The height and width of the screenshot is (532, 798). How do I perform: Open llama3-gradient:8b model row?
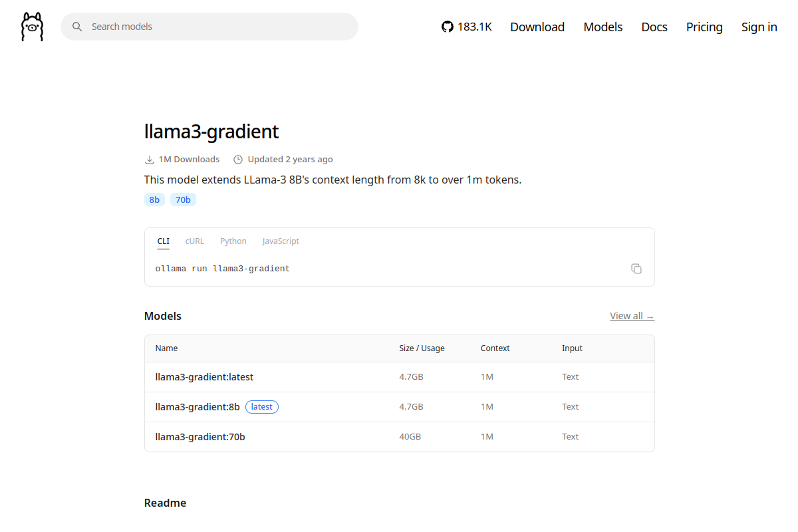[x=400, y=407]
